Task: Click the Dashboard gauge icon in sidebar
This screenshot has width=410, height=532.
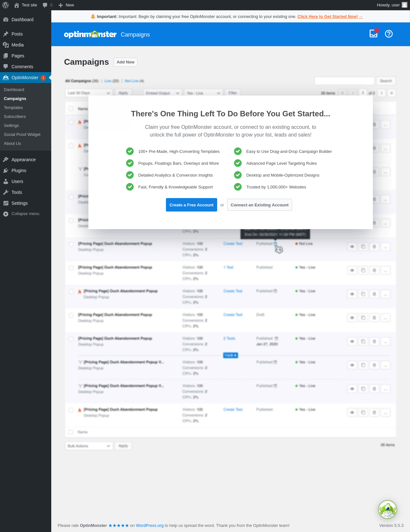Action: pos(6,20)
